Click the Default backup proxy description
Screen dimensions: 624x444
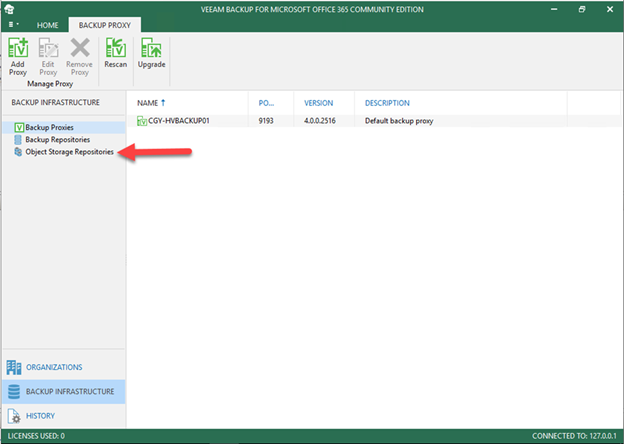[399, 121]
